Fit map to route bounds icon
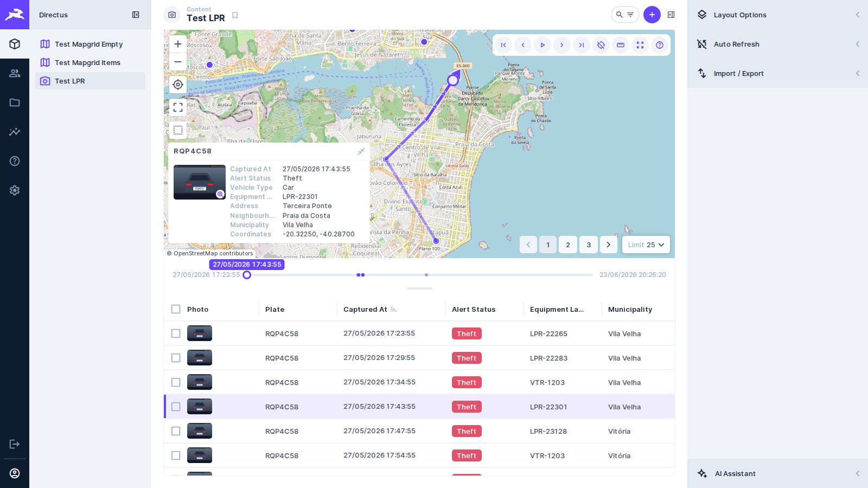The image size is (868, 488). pyautogui.click(x=640, y=45)
